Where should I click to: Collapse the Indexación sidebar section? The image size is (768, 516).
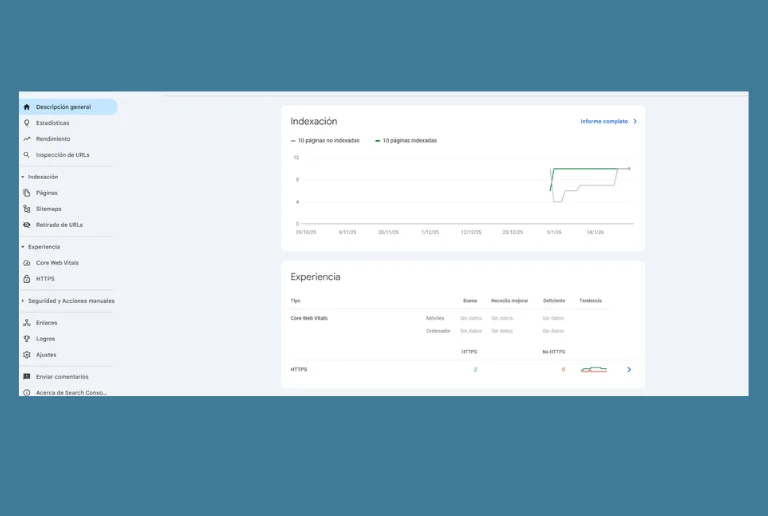23,177
